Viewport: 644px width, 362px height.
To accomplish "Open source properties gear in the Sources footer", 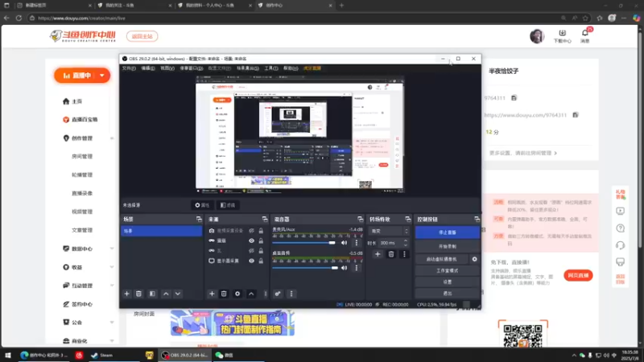I will click(237, 294).
